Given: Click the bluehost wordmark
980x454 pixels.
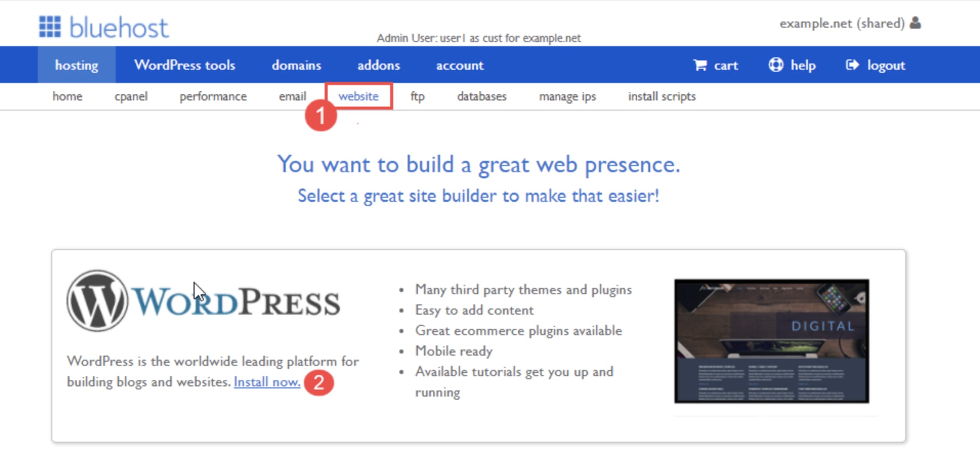Looking at the screenshot, I should (x=119, y=27).
